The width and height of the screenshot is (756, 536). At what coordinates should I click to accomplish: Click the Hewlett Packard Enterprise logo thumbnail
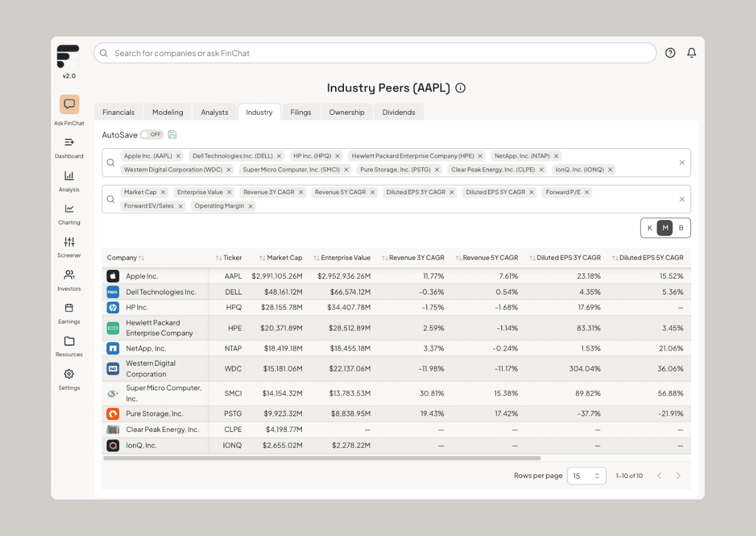click(x=113, y=328)
